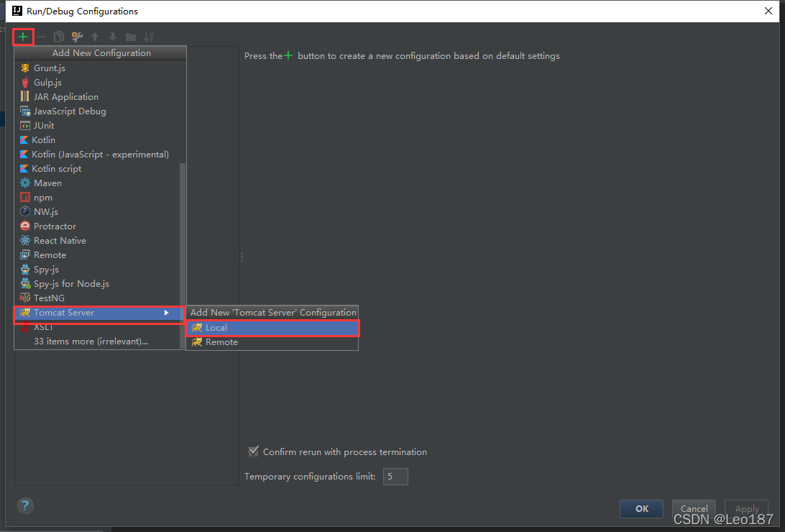Click the TestNG icon
785x532 pixels.
(x=25, y=298)
